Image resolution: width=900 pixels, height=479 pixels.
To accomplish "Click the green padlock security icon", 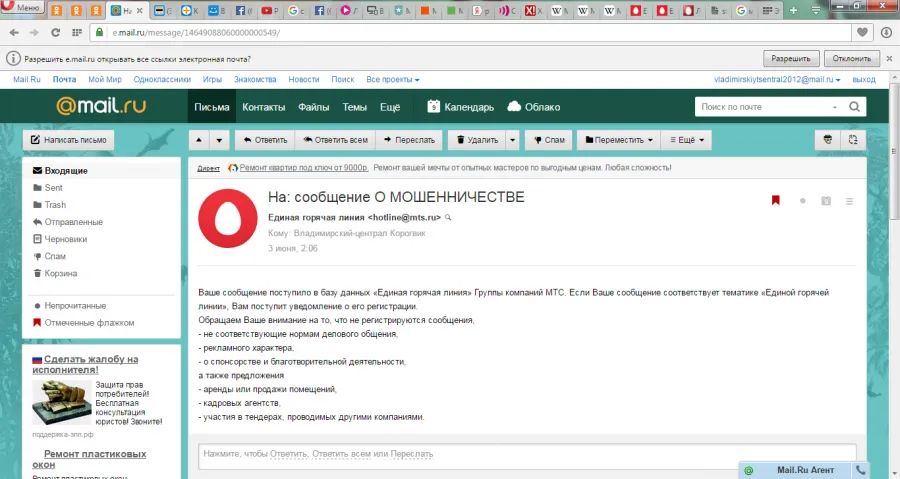I will coord(99,33).
